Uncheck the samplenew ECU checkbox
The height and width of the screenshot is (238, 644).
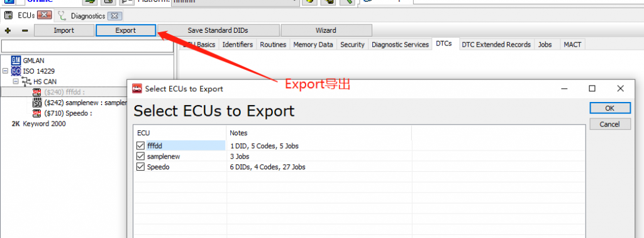[x=141, y=156]
